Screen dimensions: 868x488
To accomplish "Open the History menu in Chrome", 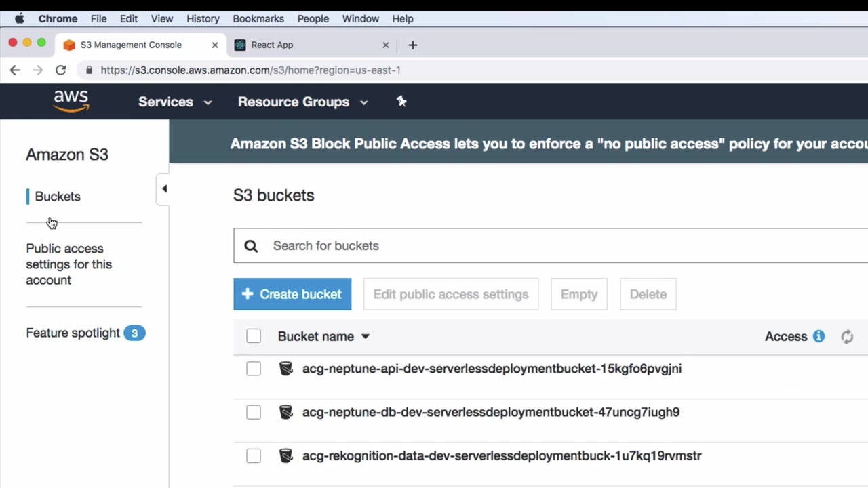I will (x=203, y=19).
